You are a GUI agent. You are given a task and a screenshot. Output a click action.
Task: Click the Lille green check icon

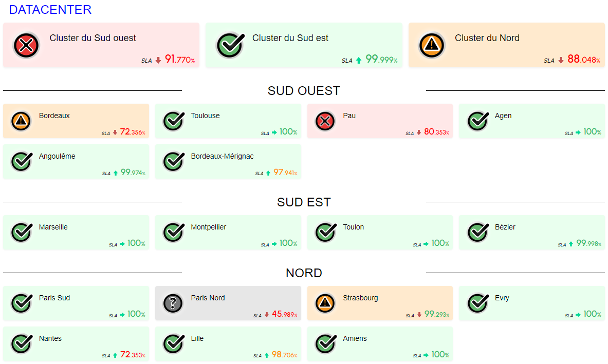173,344
